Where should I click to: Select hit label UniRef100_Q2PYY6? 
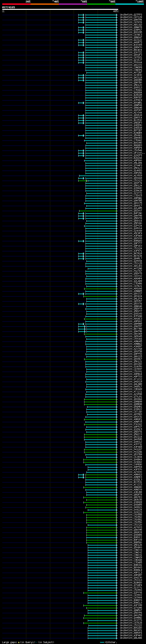(131, 593)
